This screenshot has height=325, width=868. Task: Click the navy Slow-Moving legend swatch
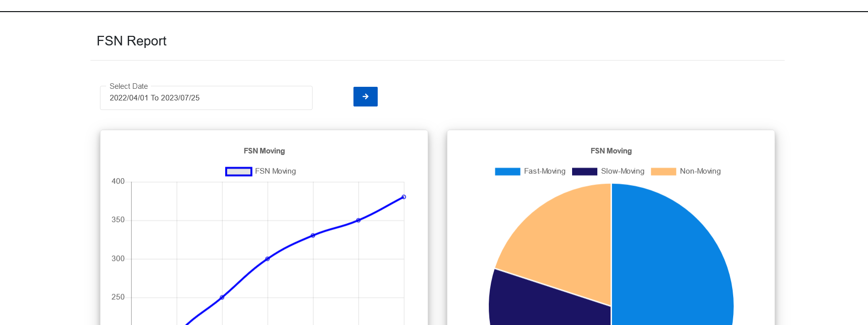[x=584, y=172]
